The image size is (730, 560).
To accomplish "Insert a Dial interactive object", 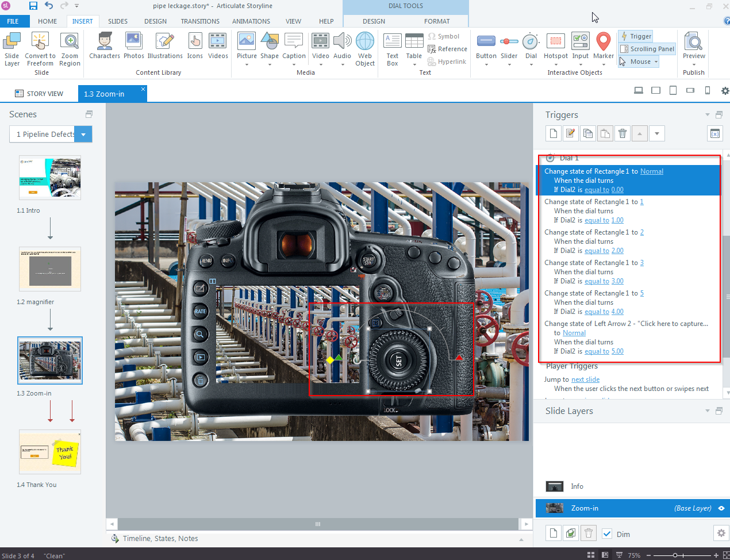I will pos(531,49).
